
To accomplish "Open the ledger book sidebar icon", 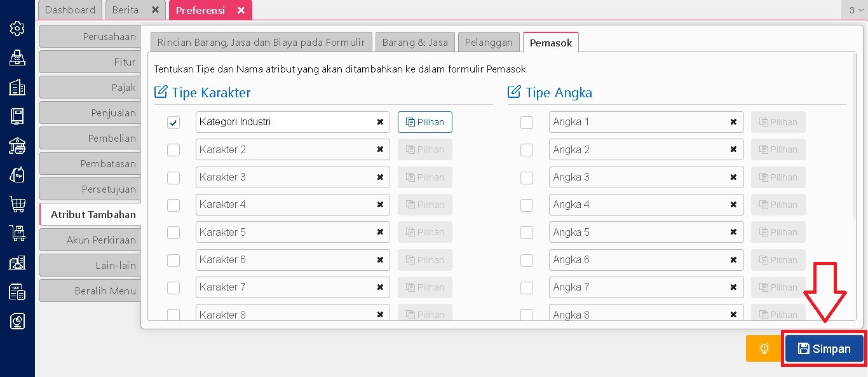I will point(17,116).
